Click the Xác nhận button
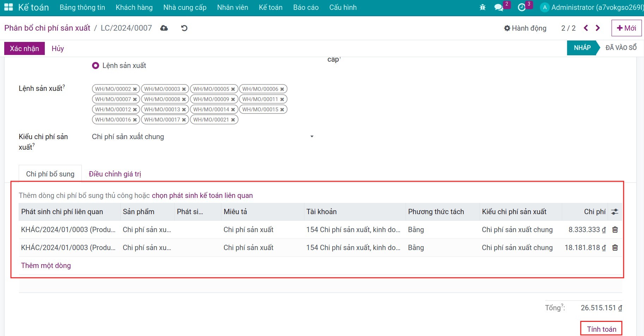The height and width of the screenshot is (336, 644). coord(24,49)
